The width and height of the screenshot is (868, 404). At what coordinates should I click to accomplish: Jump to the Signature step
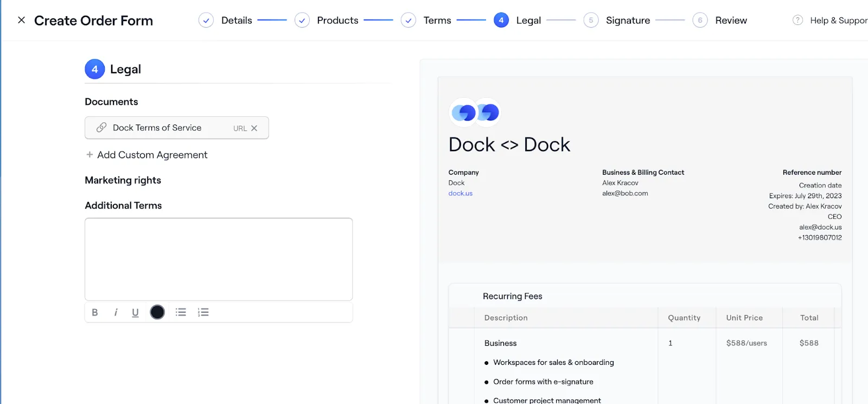coord(628,20)
